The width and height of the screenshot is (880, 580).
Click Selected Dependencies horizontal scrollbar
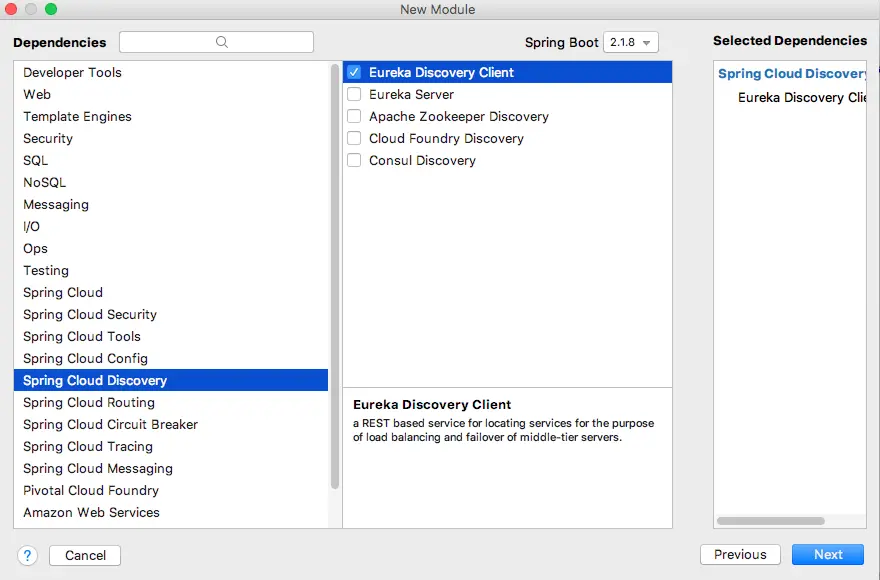[771, 520]
